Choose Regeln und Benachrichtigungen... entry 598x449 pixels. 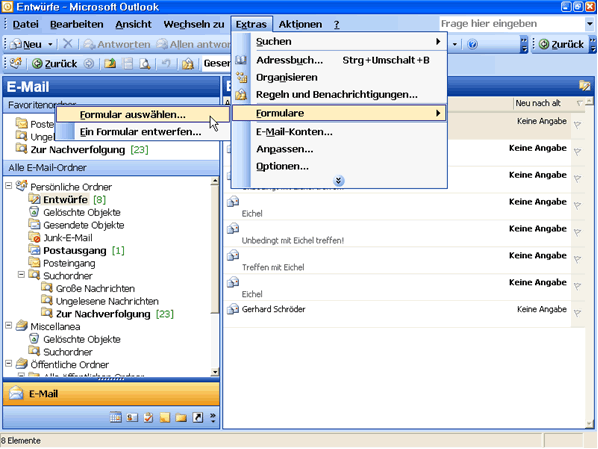pyautogui.click(x=339, y=94)
